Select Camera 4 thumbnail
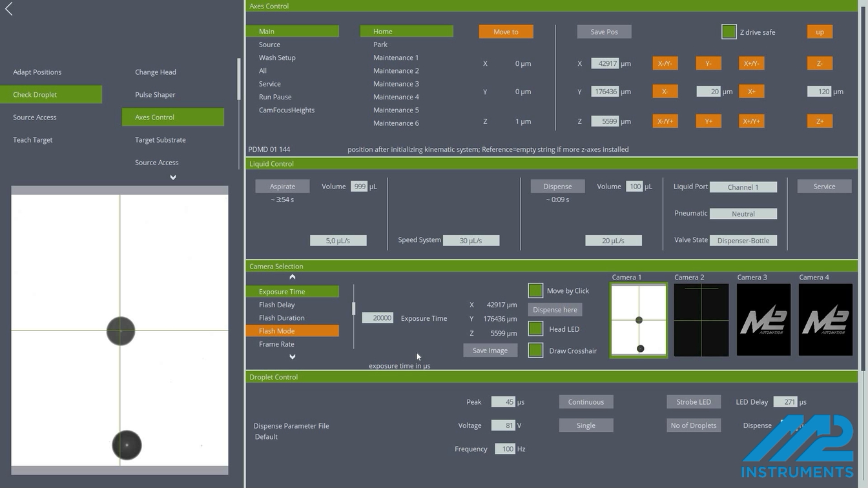868x488 pixels. [825, 320]
